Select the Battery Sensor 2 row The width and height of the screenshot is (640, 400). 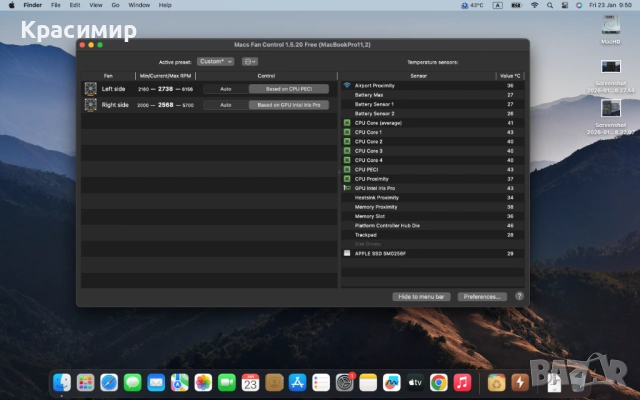click(433, 113)
